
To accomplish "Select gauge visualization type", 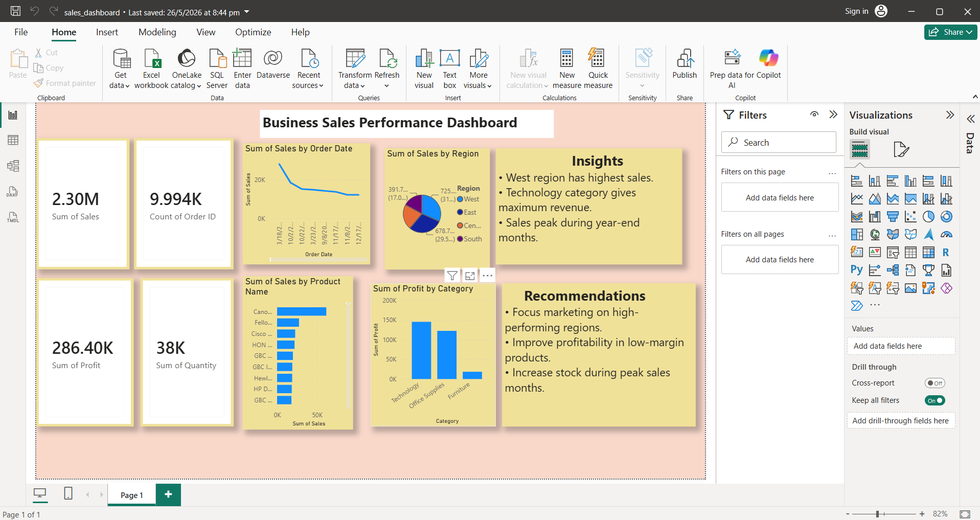I will point(946,235).
